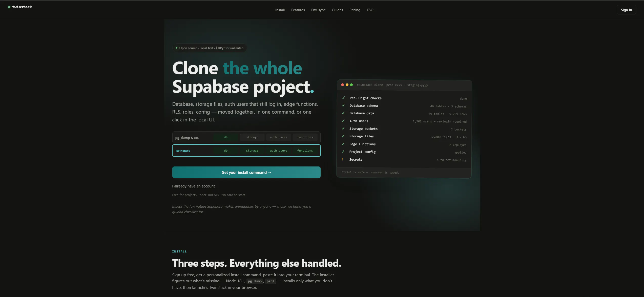
Task: Click the Twinstack comparison row label
Action: (x=183, y=151)
